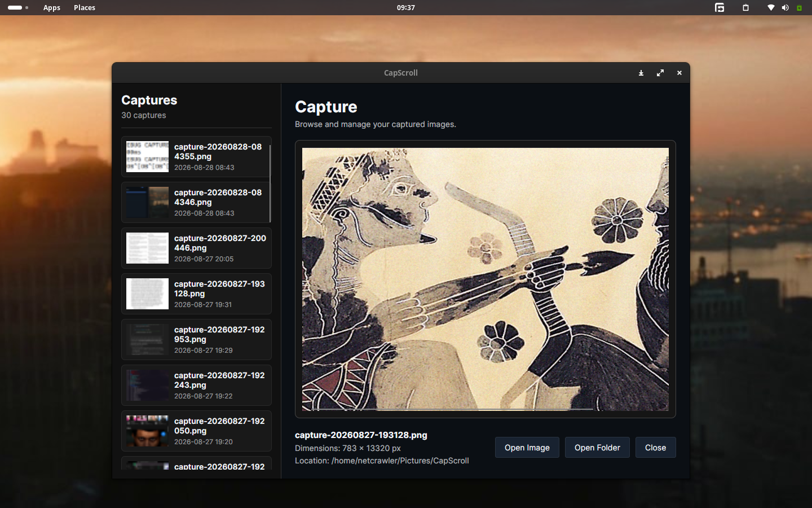
Task: Click the download-arrow icon in CapScroll title bar
Action: (x=641, y=73)
